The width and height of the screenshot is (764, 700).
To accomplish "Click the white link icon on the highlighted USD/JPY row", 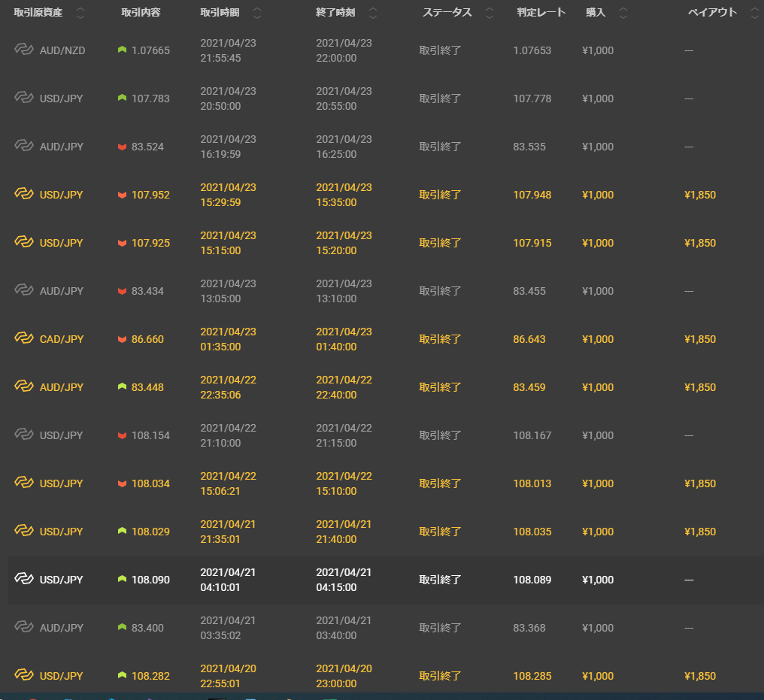I will (x=24, y=578).
